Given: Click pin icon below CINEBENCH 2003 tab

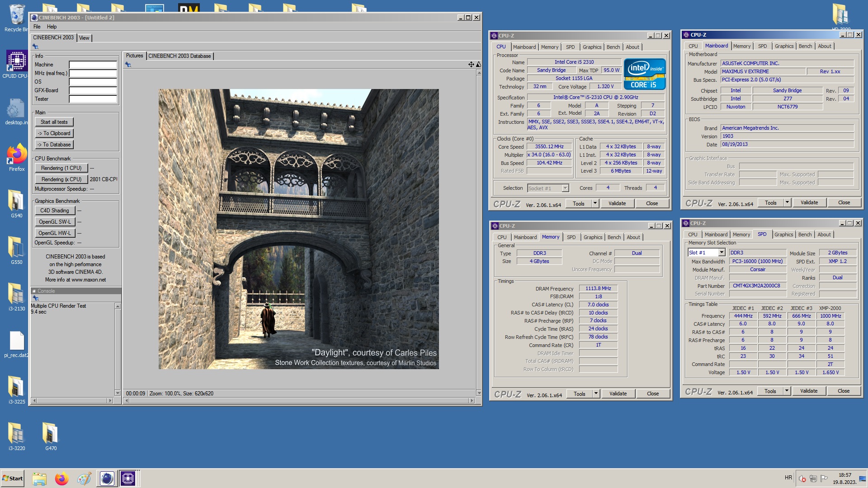Looking at the screenshot, I should click(35, 47).
